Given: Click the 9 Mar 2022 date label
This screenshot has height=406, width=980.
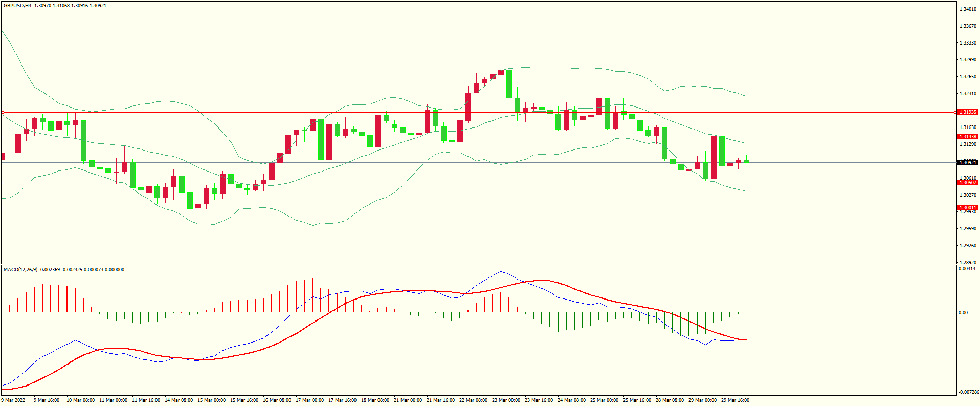Looking at the screenshot, I should (13, 400).
